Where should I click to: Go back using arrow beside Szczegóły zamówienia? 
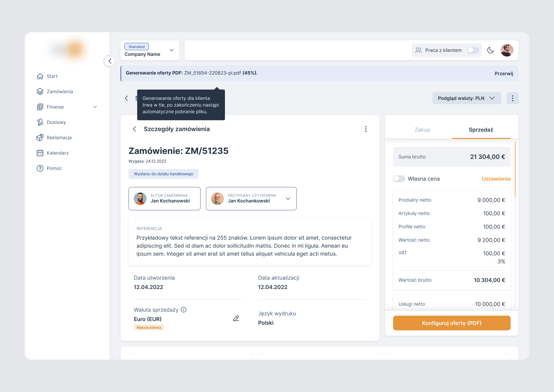coord(135,129)
